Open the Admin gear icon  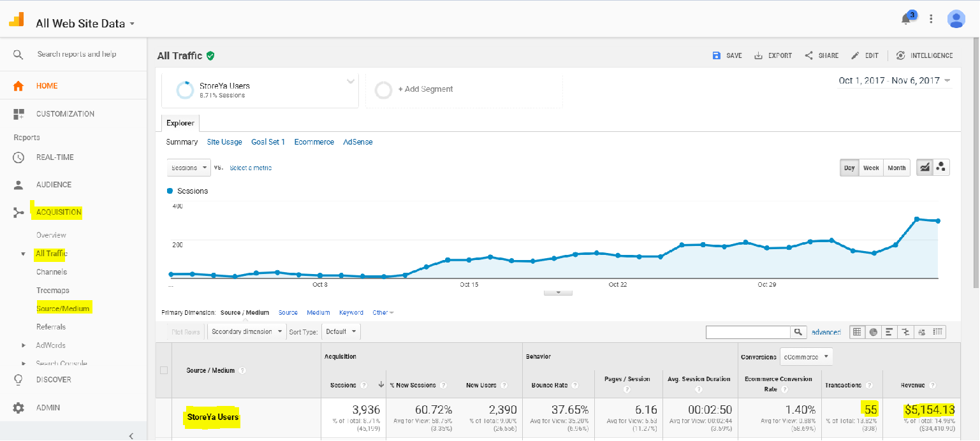[x=18, y=408]
